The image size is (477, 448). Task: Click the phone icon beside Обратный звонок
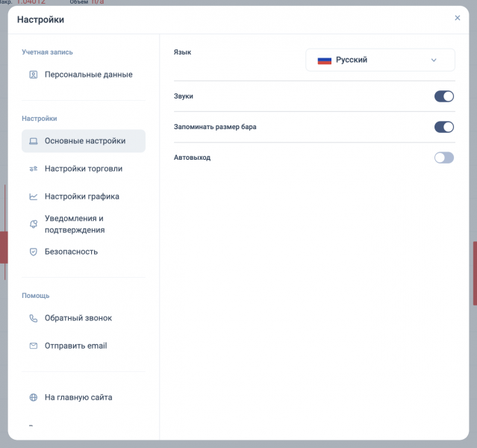[33, 318]
